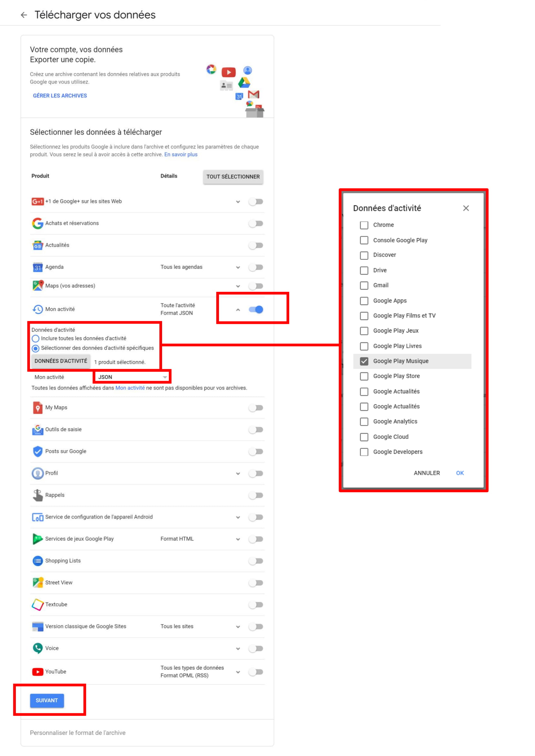The image size is (535, 756).
Task: Open the DONNÉES D'ACTIVITÉ button
Action: point(61,361)
